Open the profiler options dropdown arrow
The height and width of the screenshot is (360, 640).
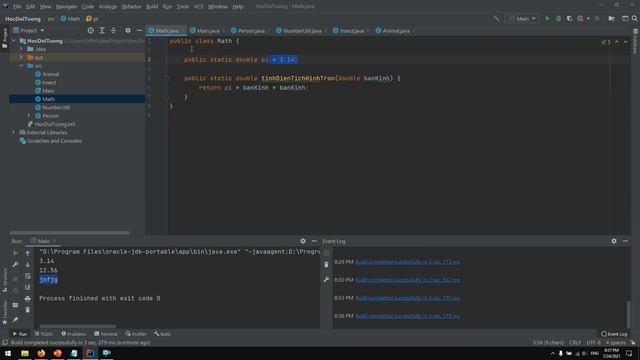point(588,19)
